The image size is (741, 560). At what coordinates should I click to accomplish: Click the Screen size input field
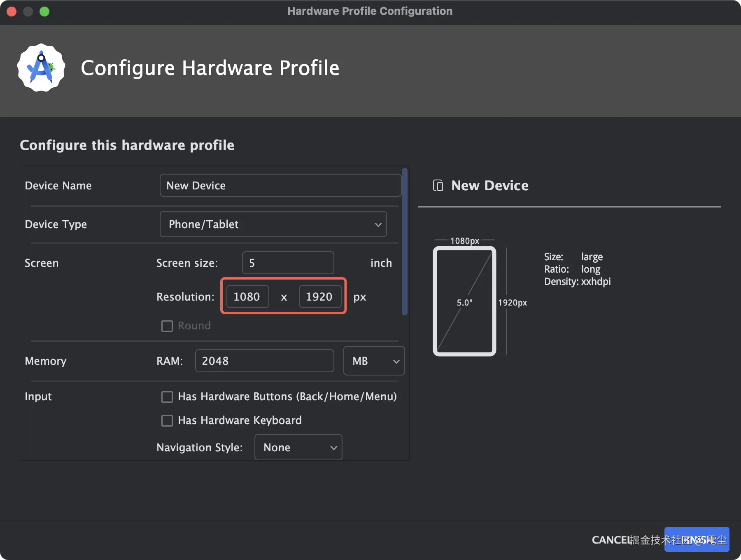pyautogui.click(x=288, y=263)
